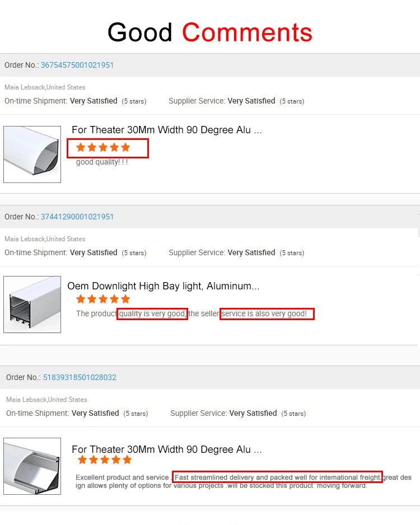Click highlighted 'Fast streamlined delivery' comment text
The height and width of the screenshot is (525, 420).
[x=277, y=477]
